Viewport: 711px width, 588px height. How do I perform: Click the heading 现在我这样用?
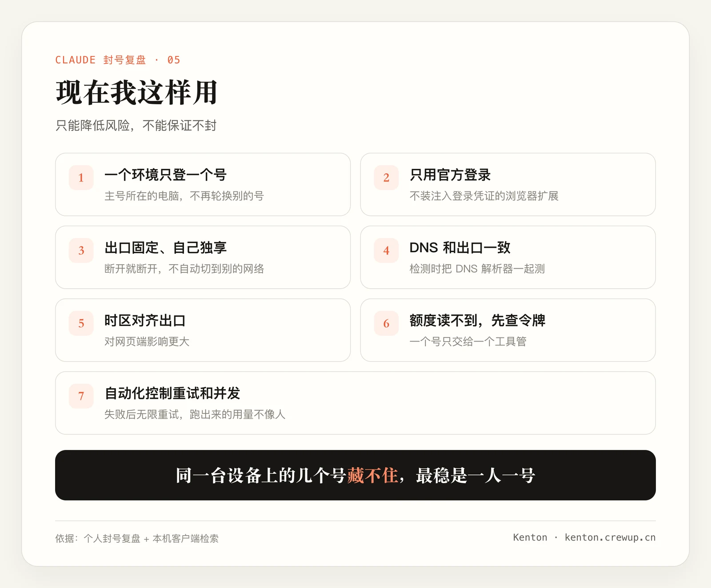pos(137,92)
